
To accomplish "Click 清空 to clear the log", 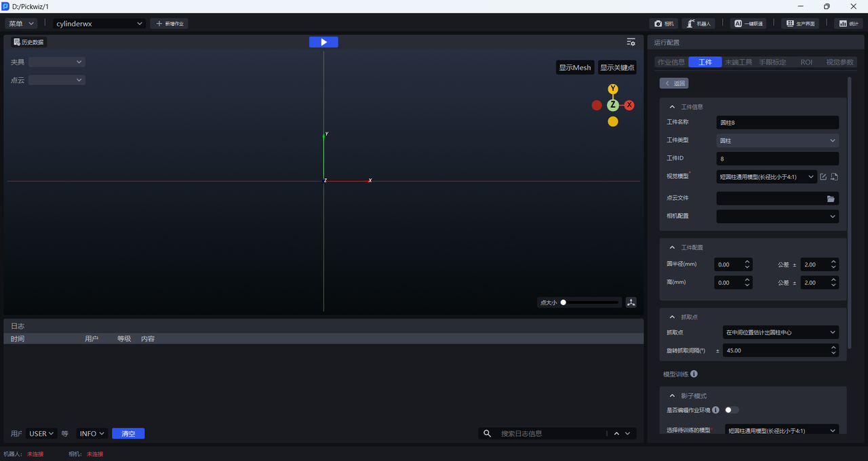I will pyautogui.click(x=128, y=434).
